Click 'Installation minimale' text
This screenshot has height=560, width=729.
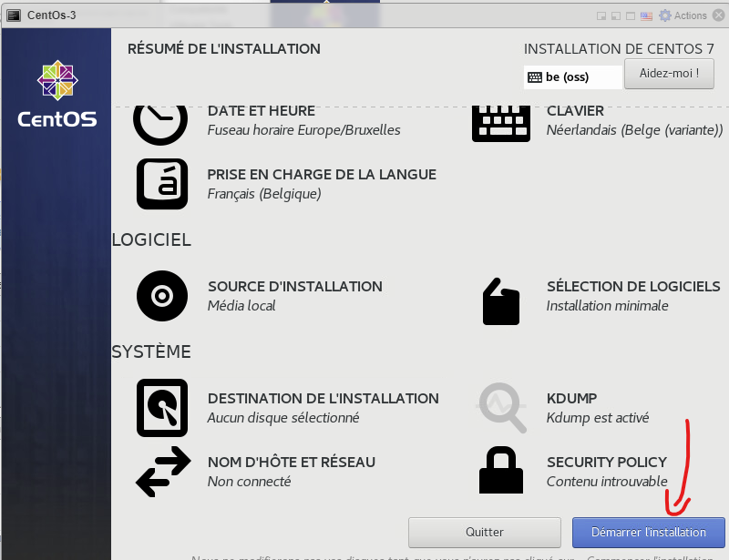click(607, 306)
